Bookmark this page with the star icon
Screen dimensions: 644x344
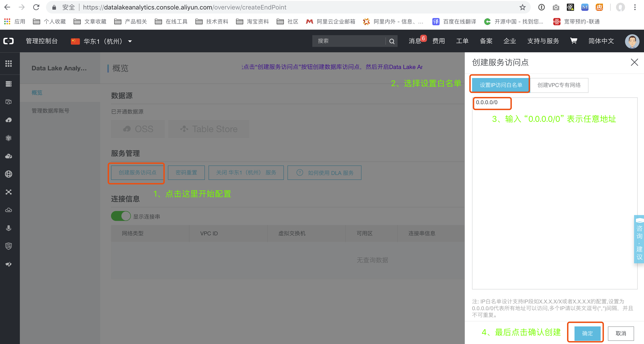point(522,7)
